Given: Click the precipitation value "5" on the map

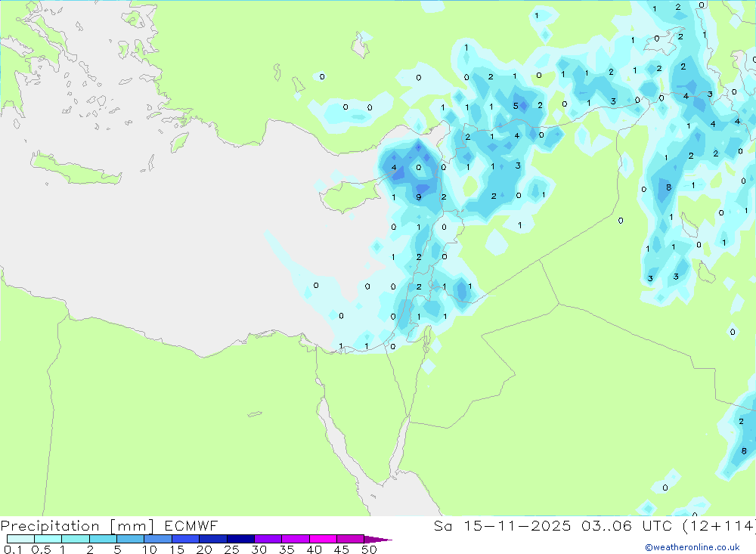Looking at the screenshot, I should tap(516, 106).
